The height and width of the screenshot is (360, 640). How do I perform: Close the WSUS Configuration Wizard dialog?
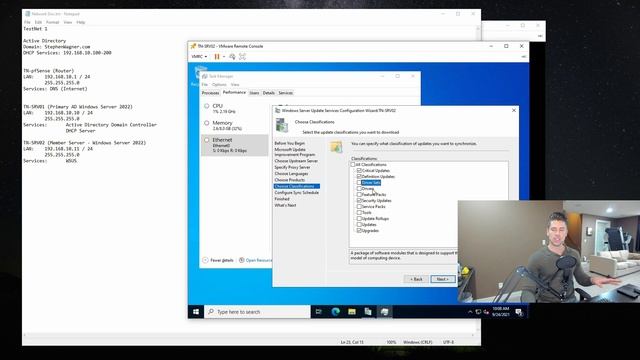point(514,110)
